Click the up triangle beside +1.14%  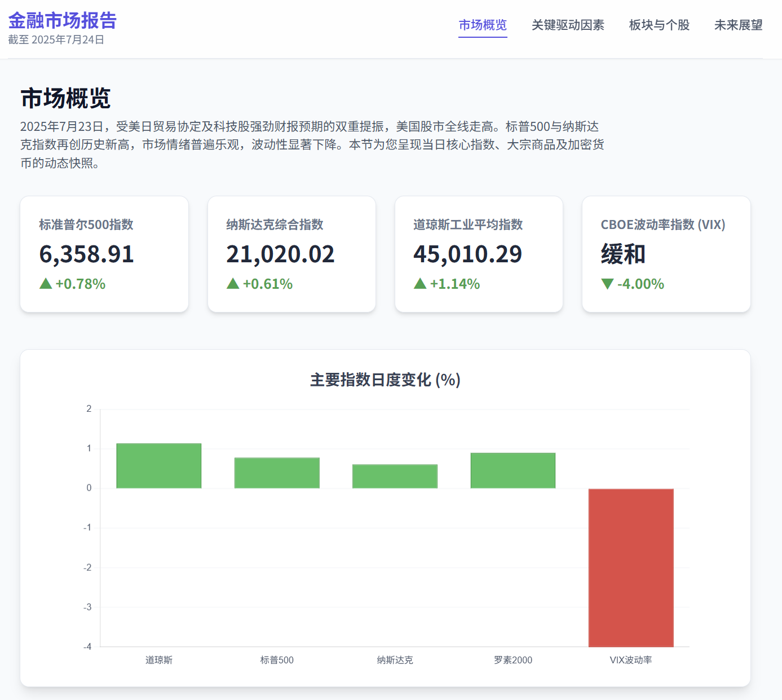(x=420, y=284)
